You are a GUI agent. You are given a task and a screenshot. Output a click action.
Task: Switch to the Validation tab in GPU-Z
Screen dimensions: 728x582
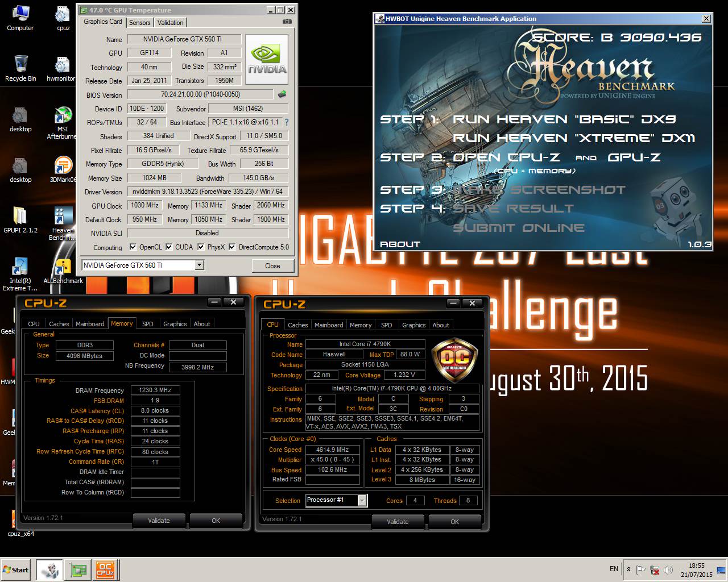(x=170, y=23)
